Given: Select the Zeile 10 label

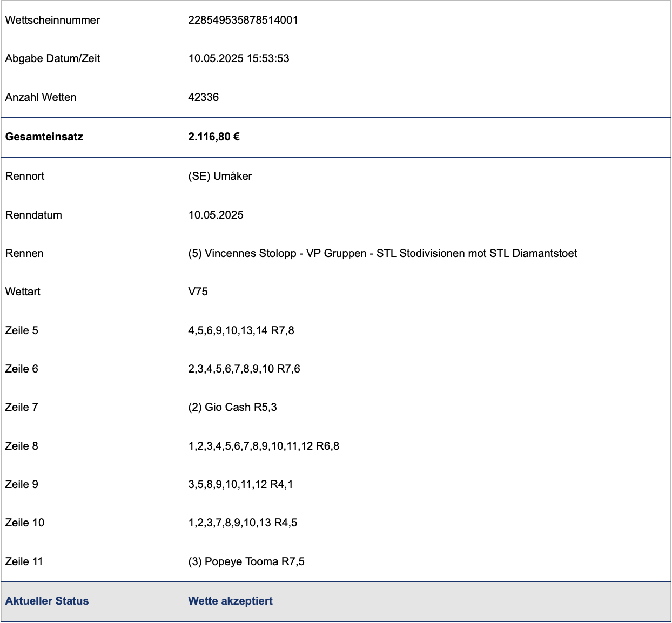Looking at the screenshot, I should click(25, 523).
